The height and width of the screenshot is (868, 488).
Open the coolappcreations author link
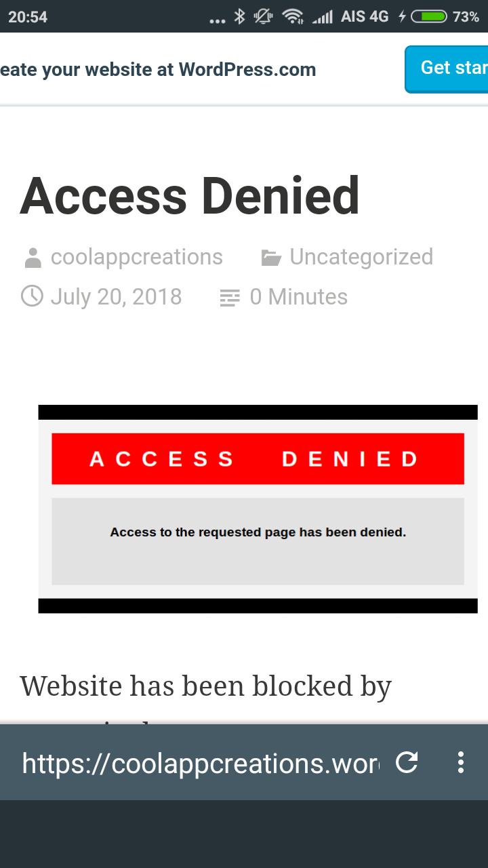coord(137,257)
